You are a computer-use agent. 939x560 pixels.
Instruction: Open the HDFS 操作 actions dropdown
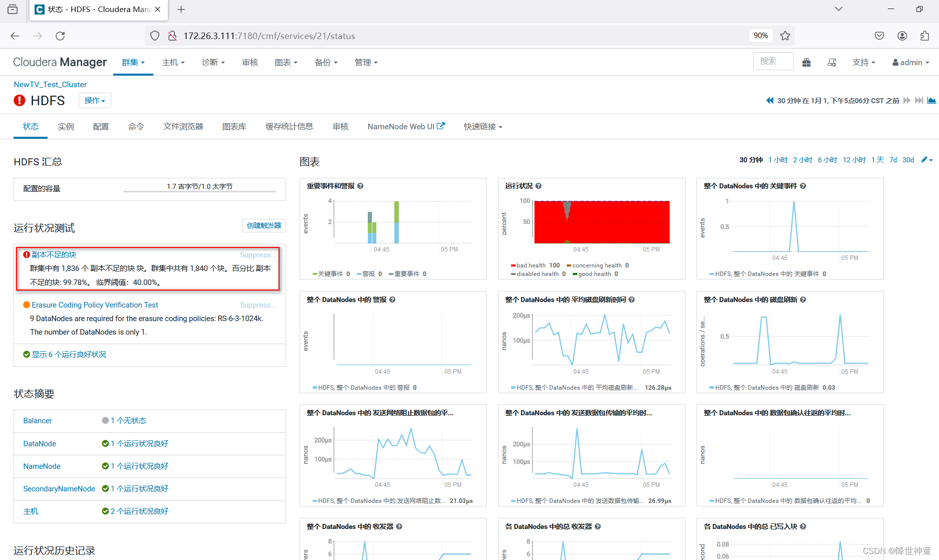[x=95, y=100]
